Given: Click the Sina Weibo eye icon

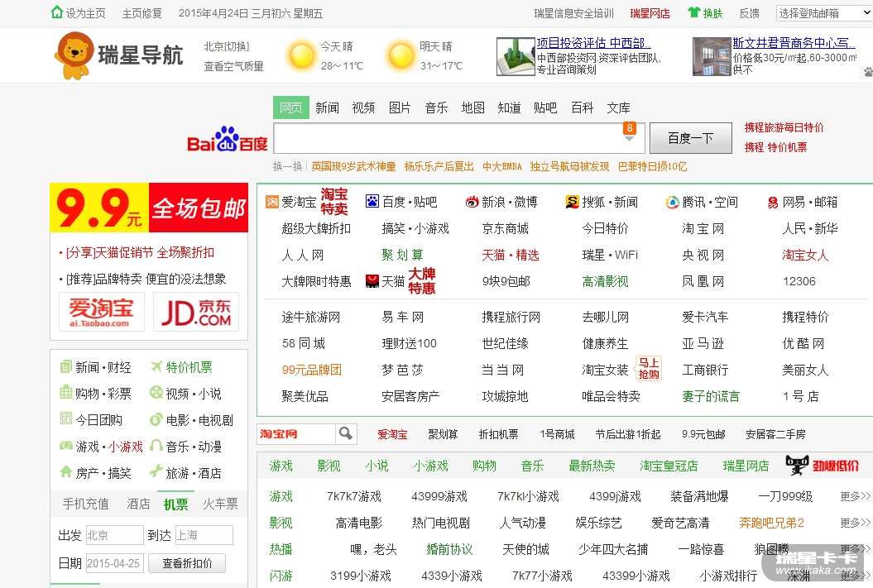Looking at the screenshot, I should [472, 202].
